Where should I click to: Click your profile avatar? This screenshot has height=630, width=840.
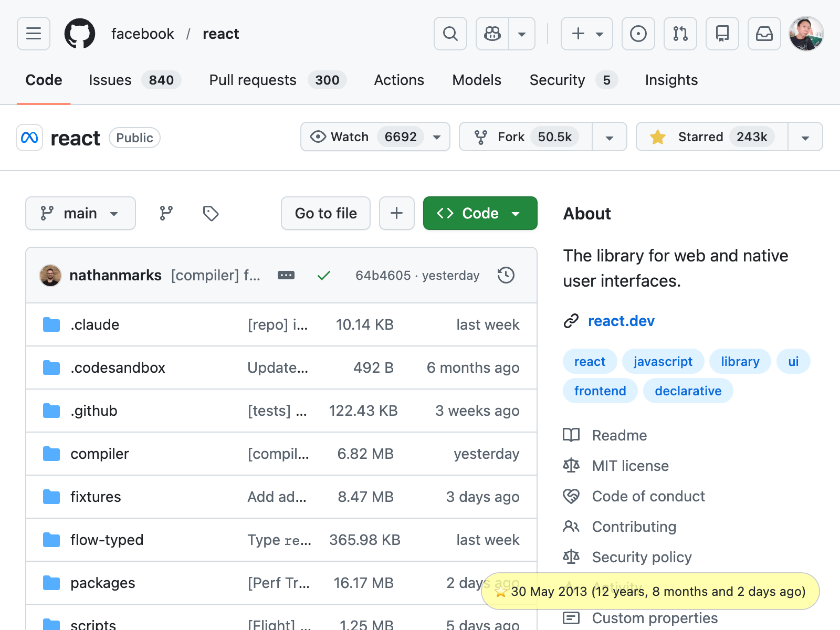click(806, 34)
